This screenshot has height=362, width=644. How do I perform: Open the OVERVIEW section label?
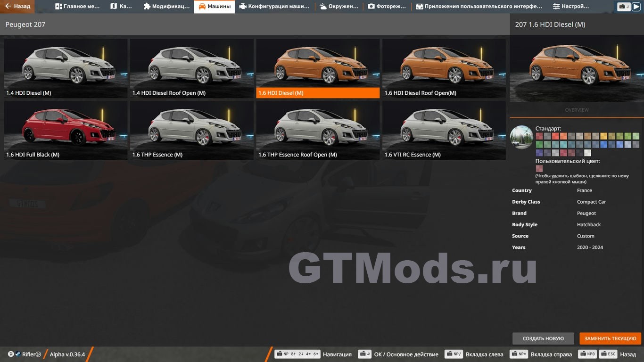pos(577,110)
